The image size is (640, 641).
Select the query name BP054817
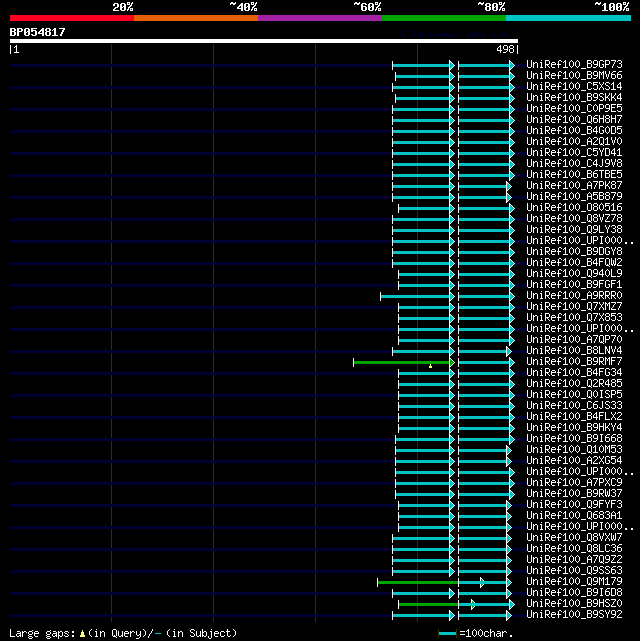pyautogui.click(x=37, y=32)
